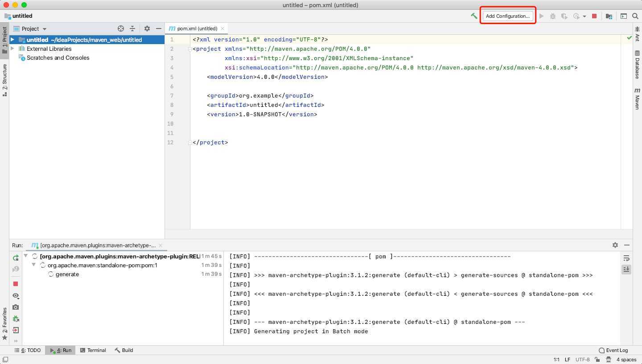The image size is (642, 364).
Task: Start Debug with the toolbar bug icon
Action: point(553,16)
